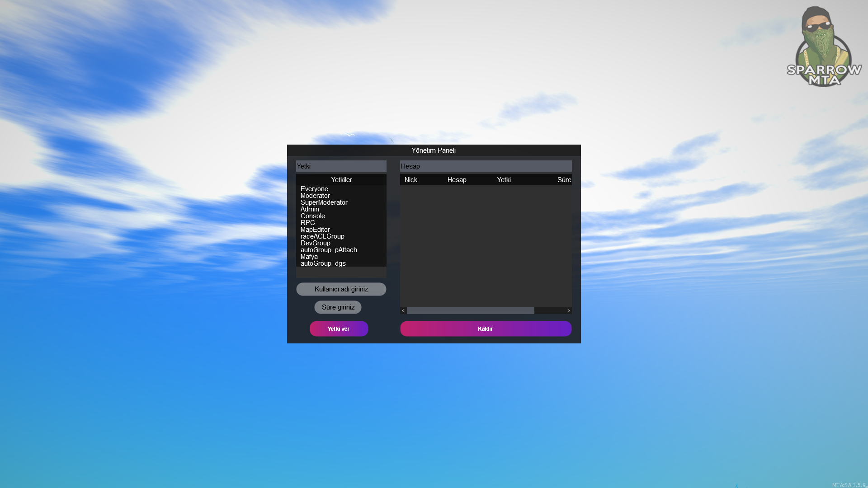Select autoGroup_pAttach entry
The image size is (868, 488).
pos(341,250)
